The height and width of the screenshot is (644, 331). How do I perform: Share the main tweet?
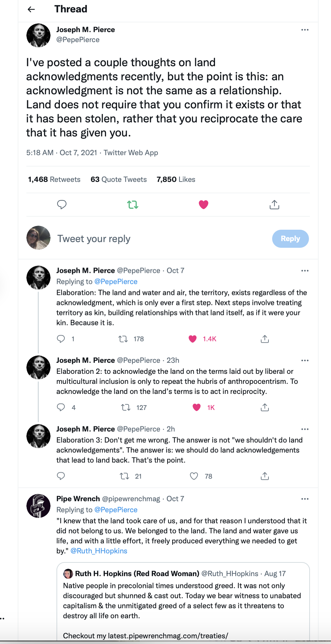click(x=274, y=204)
